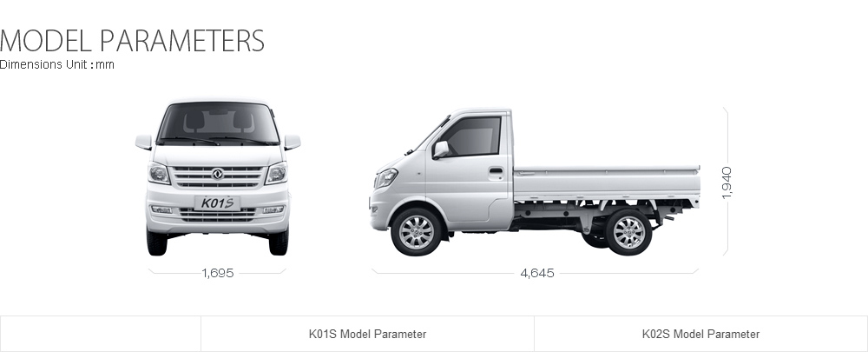868x352 pixels.
Task: Click the MODEL PARAMETERS heading
Action: (x=132, y=41)
